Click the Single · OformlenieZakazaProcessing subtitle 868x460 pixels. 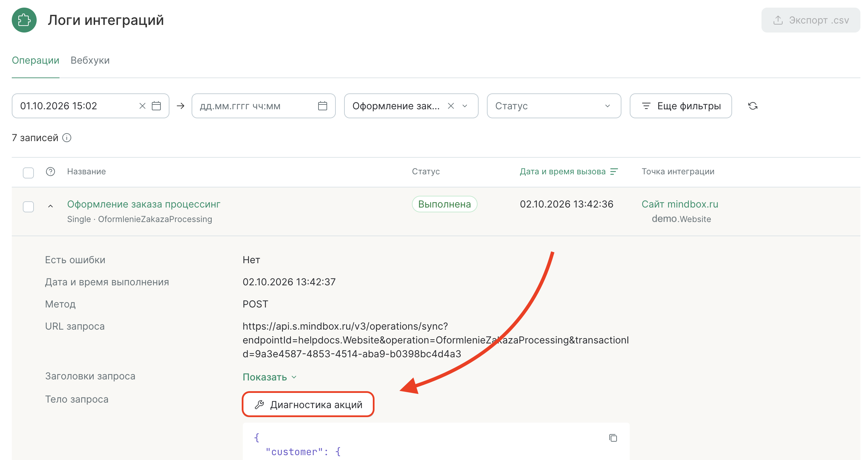pos(139,219)
